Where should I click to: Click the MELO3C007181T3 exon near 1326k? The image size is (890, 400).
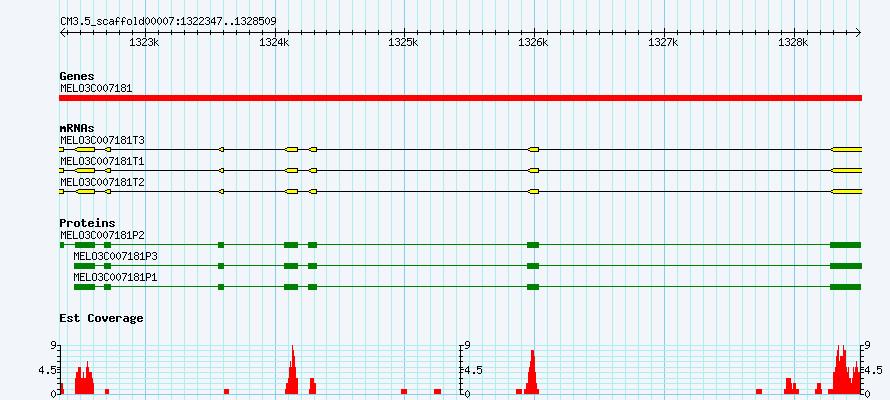click(533, 149)
